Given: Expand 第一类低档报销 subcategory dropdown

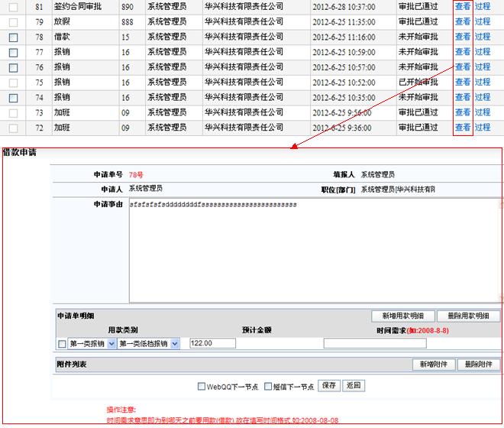Looking at the screenshot, I should (x=149, y=344).
